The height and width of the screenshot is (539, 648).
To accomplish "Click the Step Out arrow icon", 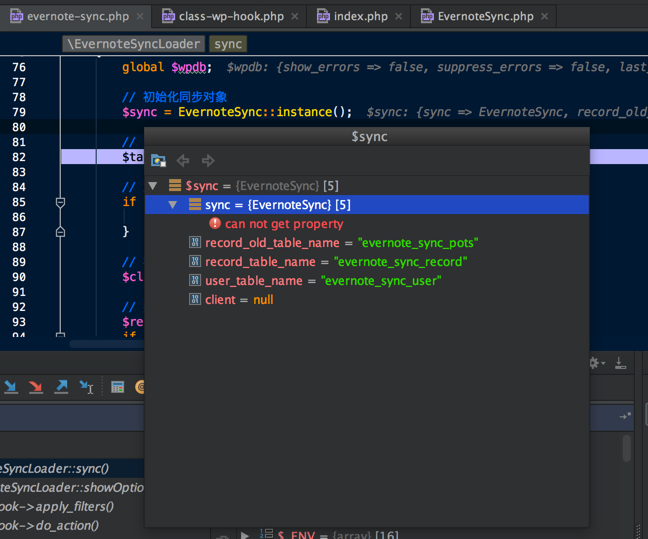I will 61,387.
